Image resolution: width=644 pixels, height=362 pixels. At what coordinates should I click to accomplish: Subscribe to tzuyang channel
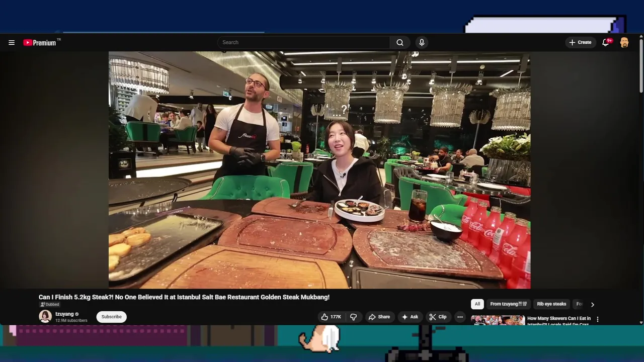click(x=111, y=317)
